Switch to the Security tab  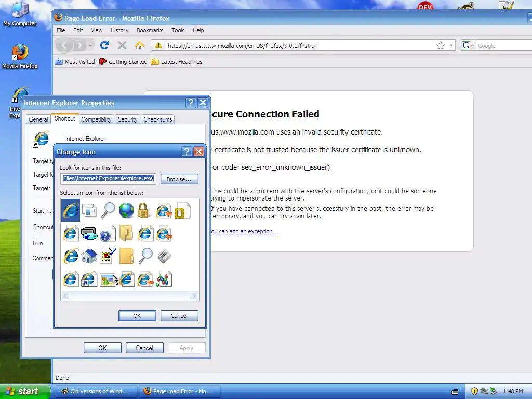point(128,119)
